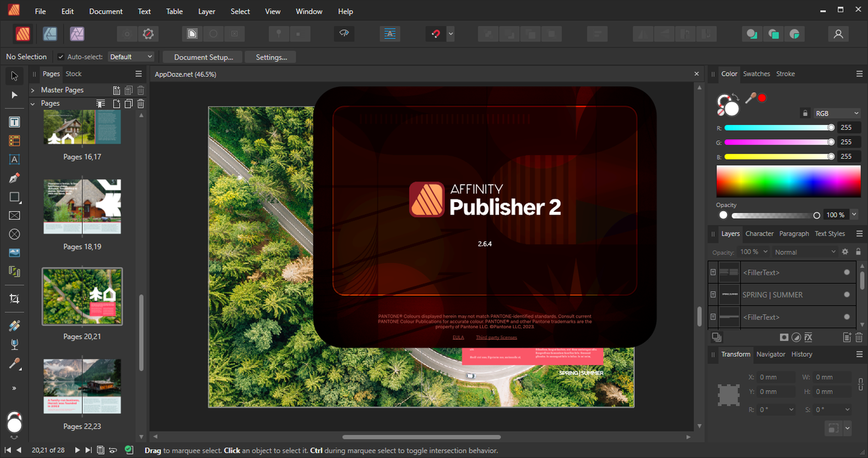This screenshot has width=868, height=458.
Task: Select the Colour Picker tool in toolbox
Action: (14, 364)
